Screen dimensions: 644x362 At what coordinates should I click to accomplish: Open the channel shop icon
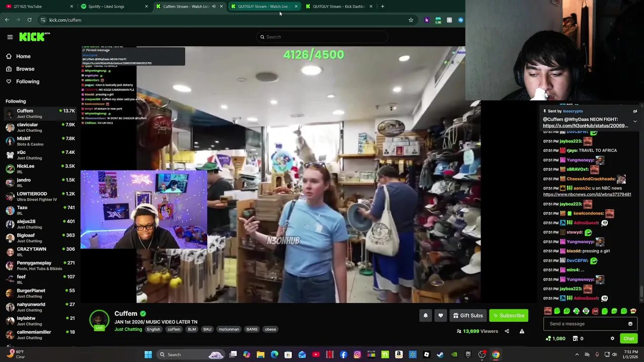tap(575, 338)
